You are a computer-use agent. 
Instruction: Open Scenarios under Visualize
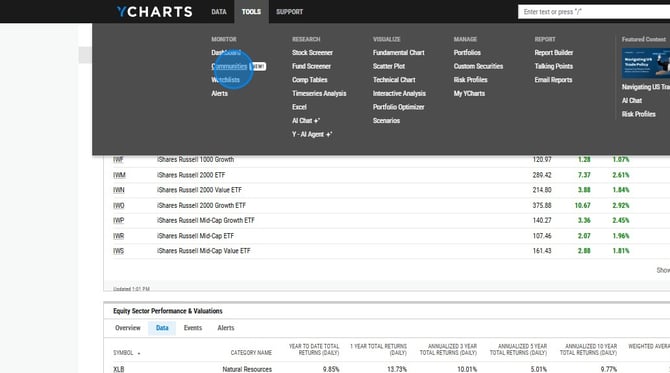[386, 121]
